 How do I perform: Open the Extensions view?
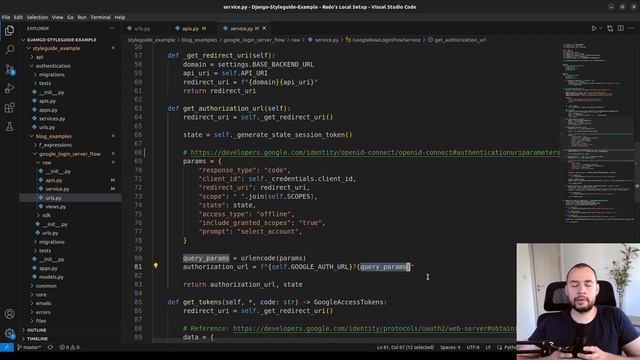pyautogui.click(x=9, y=108)
